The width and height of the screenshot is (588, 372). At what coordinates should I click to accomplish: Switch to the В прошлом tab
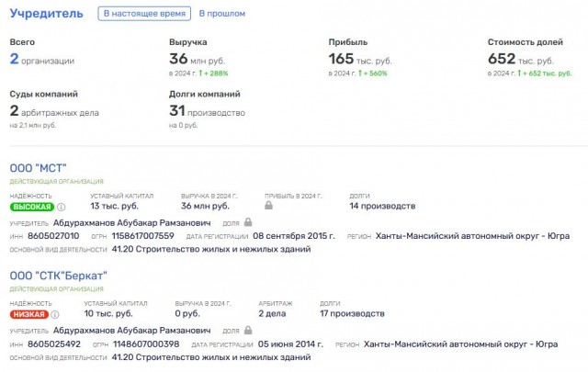coord(222,14)
